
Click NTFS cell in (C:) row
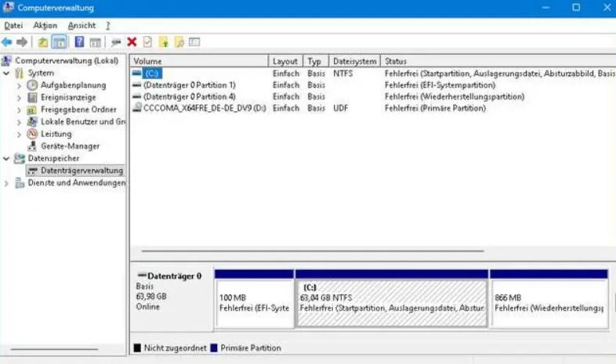343,74
